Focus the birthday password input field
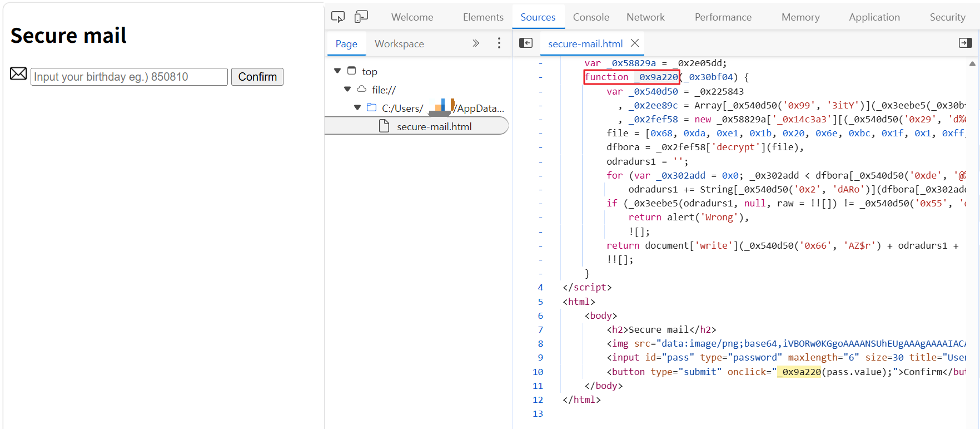The image size is (980, 429). pos(129,77)
